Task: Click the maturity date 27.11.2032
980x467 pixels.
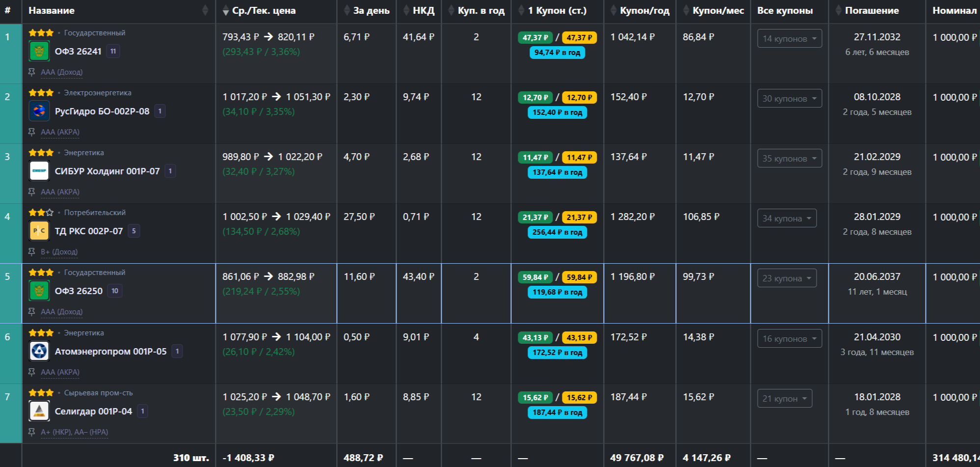Action: click(877, 37)
